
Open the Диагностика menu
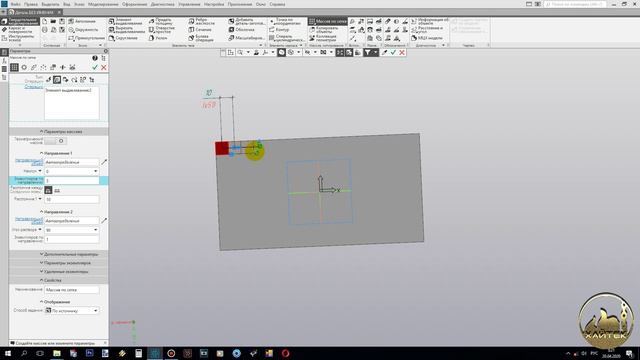tap(162, 4)
